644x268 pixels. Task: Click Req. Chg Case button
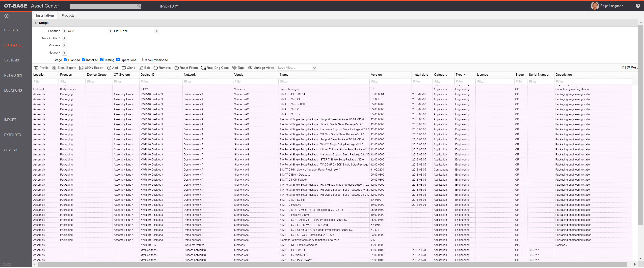coord(215,68)
